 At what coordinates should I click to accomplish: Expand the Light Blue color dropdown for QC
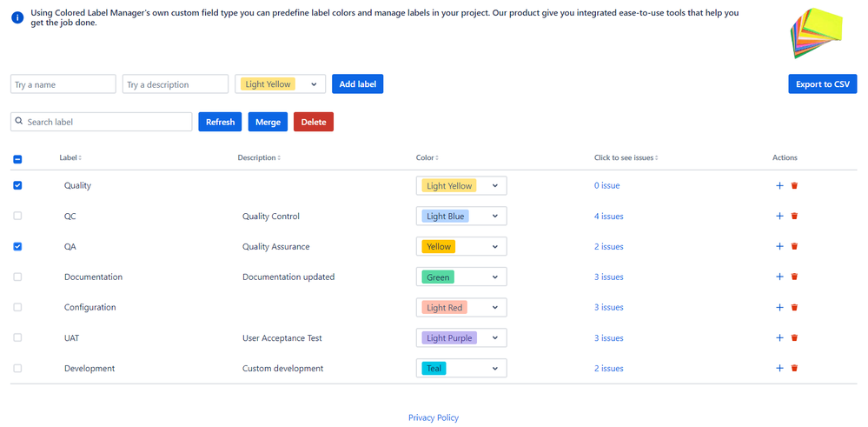(461, 216)
